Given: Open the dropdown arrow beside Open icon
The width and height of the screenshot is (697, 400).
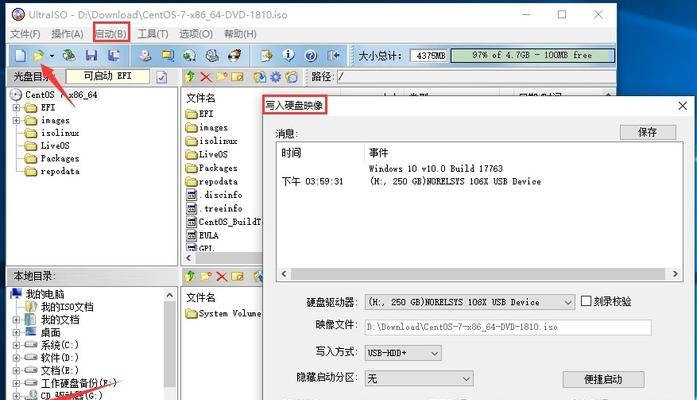Looking at the screenshot, I should pos(52,56).
